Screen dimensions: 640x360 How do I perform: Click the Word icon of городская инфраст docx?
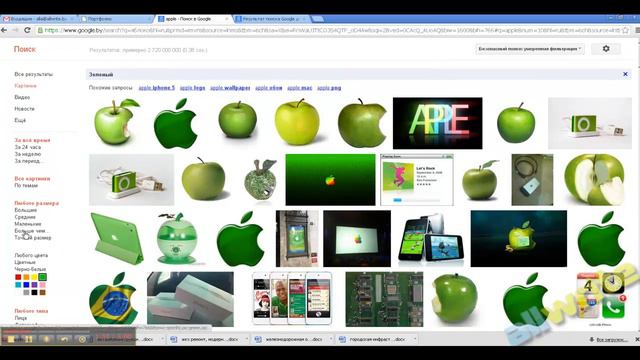pyautogui.click(x=342, y=339)
